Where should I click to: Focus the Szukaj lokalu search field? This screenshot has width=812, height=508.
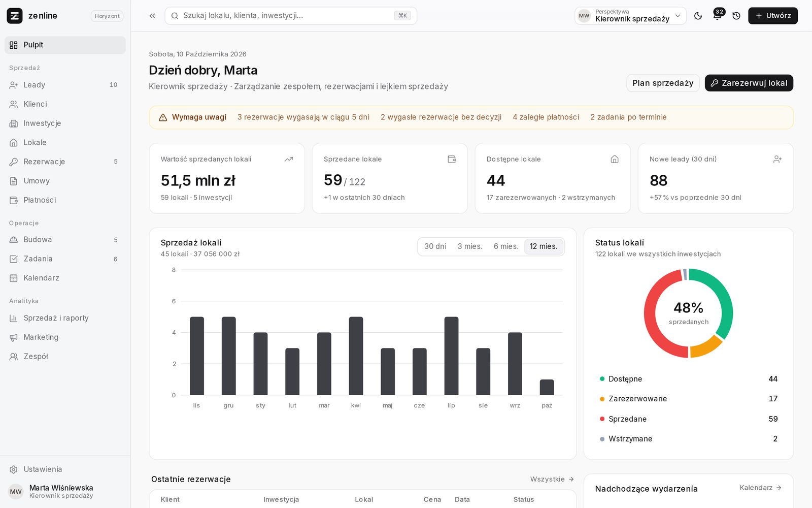pos(291,16)
